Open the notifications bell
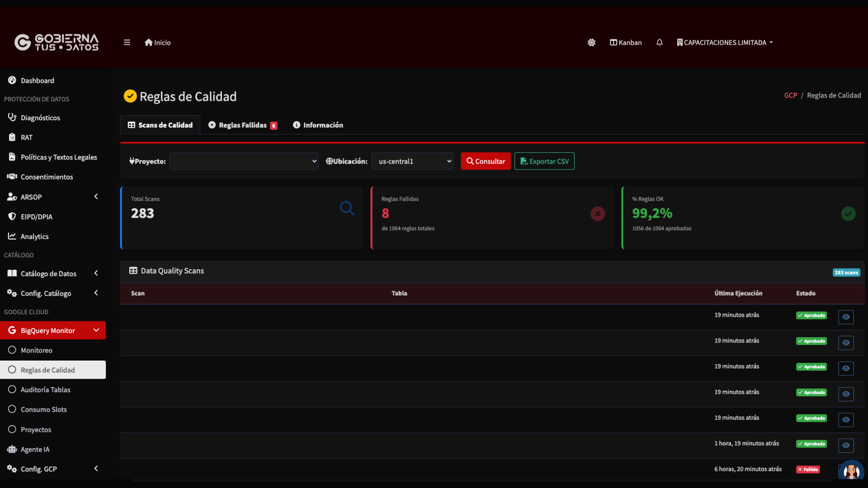868x488 pixels. (659, 42)
